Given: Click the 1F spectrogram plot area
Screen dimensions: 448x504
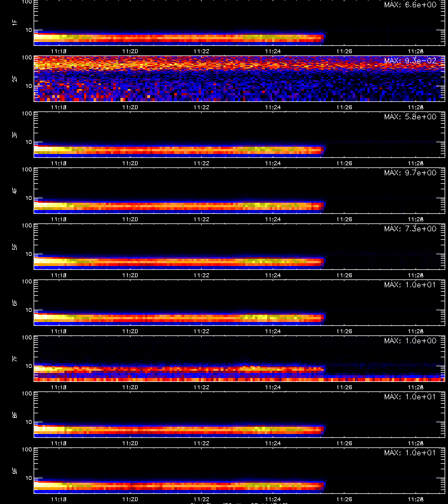Looking at the screenshot, I should (x=240, y=22).
